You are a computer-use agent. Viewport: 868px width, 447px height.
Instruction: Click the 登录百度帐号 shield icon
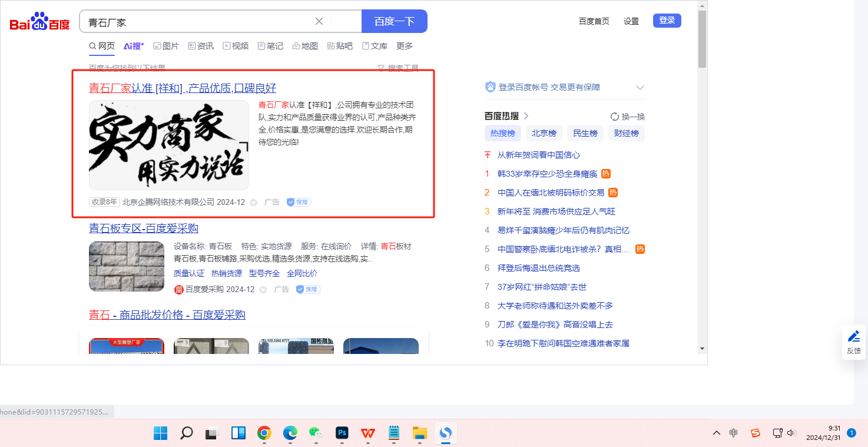point(490,87)
